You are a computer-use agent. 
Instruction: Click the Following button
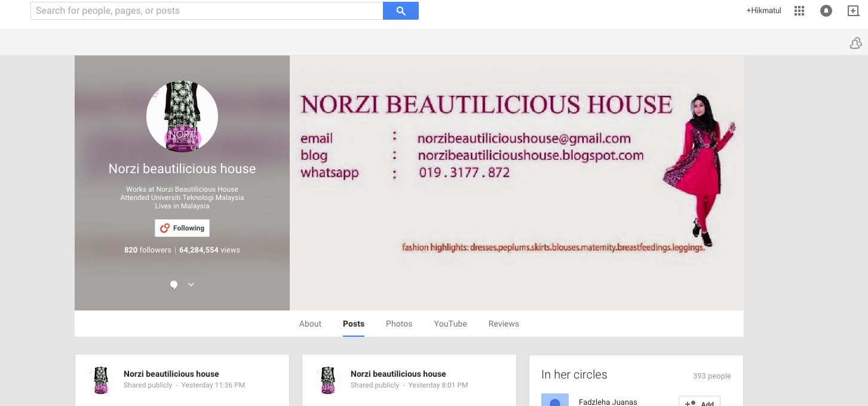click(182, 228)
